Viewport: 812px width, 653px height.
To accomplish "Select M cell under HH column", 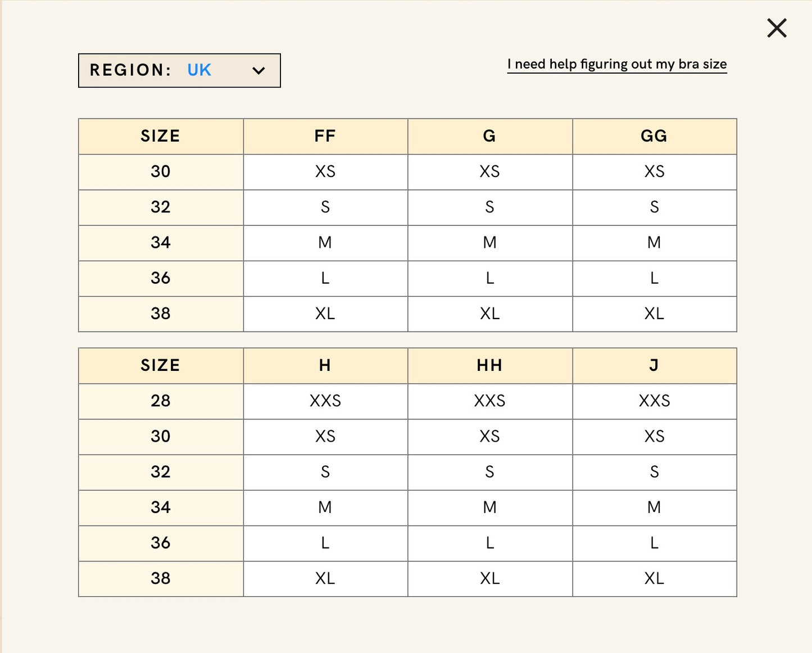I will (x=490, y=507).
